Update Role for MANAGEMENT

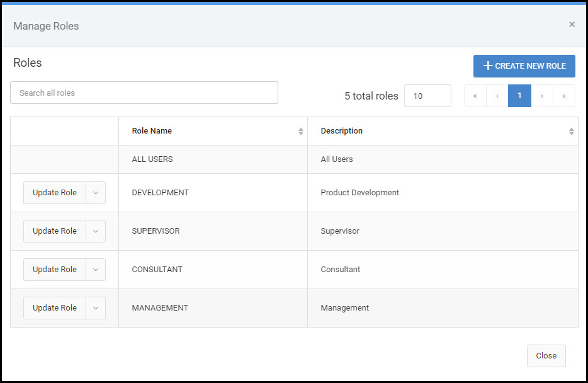[55, 308]
